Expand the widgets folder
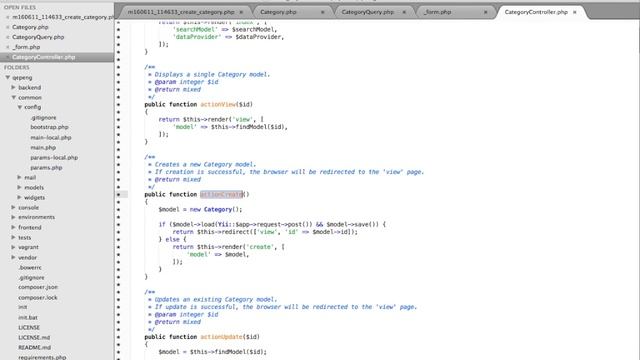 click(x=20, y=197)
